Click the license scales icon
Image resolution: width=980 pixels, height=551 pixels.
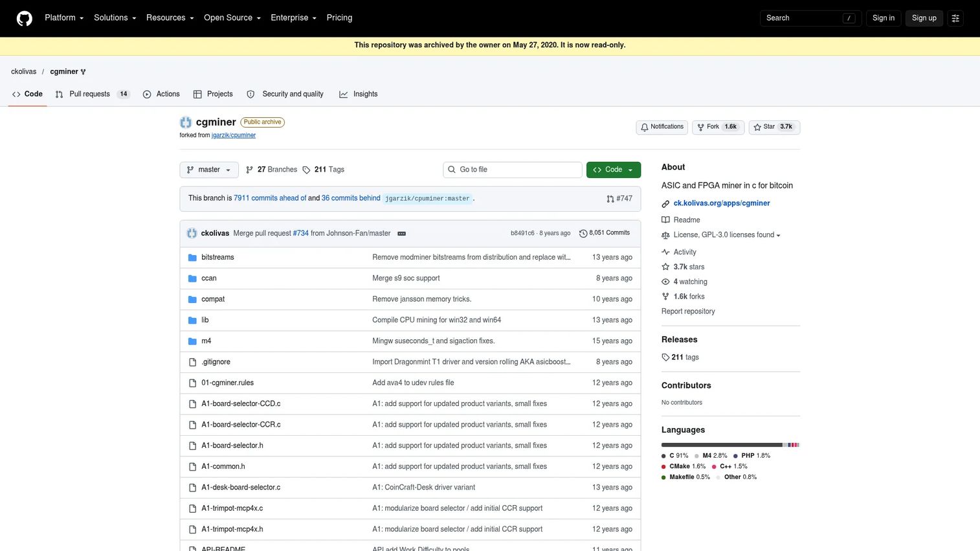665,235
